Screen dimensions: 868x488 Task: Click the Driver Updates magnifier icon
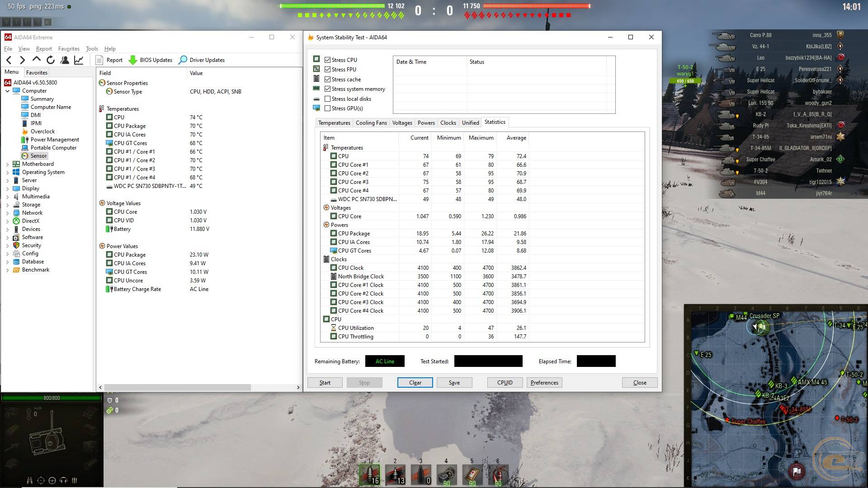183,60
